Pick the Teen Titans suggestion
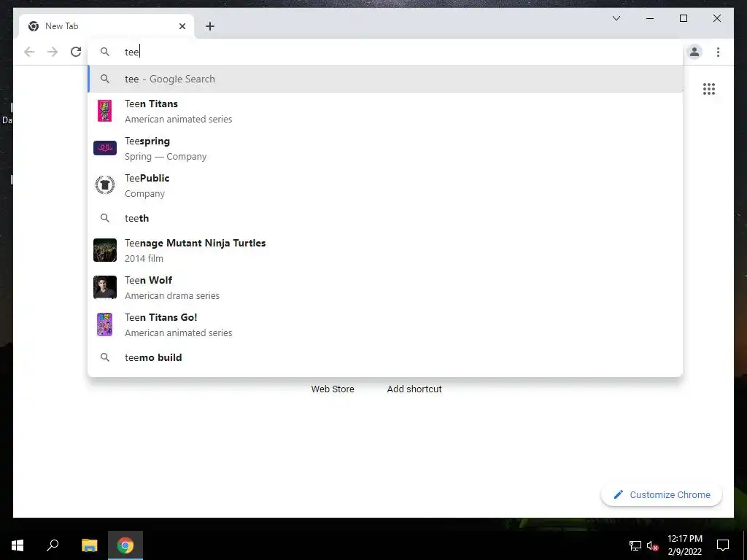 385,111
